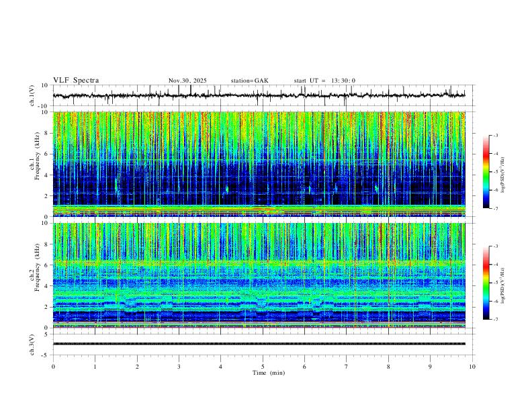Click inside the ch.2 spectrogram panel

point(259,275)
